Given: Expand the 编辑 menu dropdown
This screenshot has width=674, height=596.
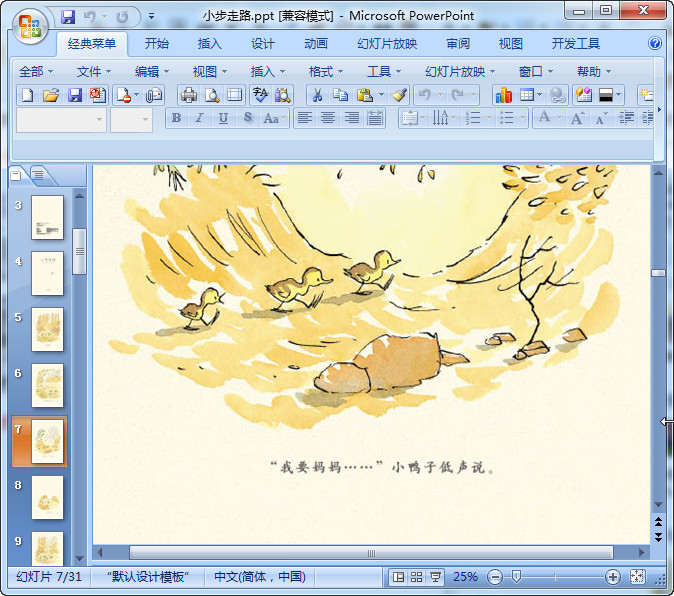Looking at the screenshot, I should point(152,71).
